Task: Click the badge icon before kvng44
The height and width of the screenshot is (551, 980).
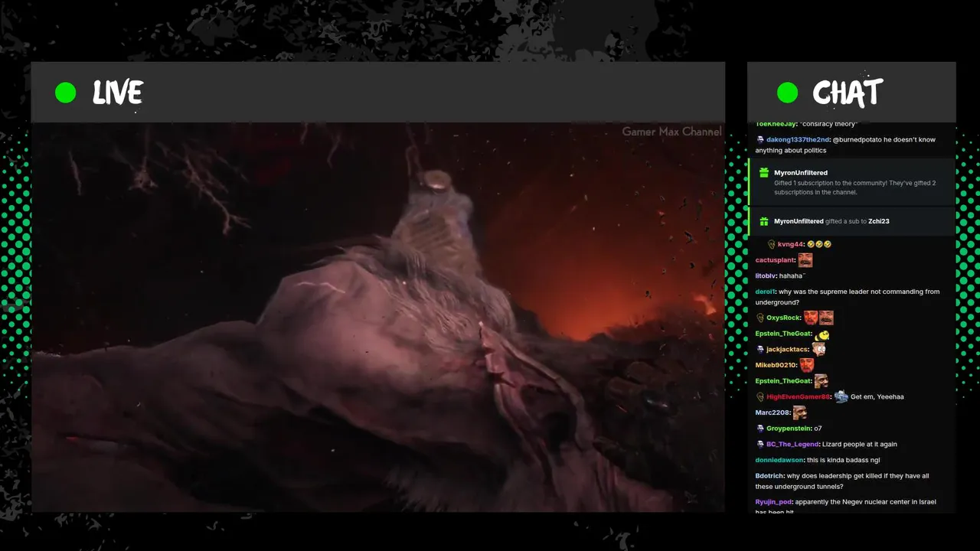Action: point(771,244)
